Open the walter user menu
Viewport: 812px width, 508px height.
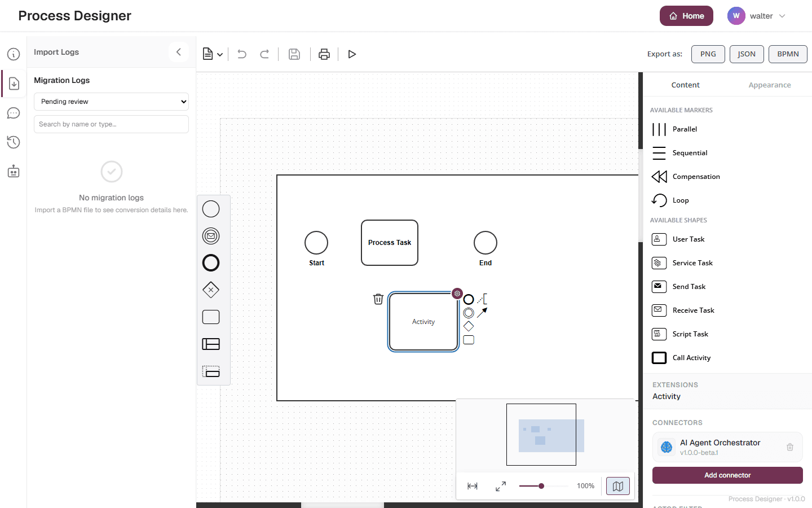(x=757, y=16)
